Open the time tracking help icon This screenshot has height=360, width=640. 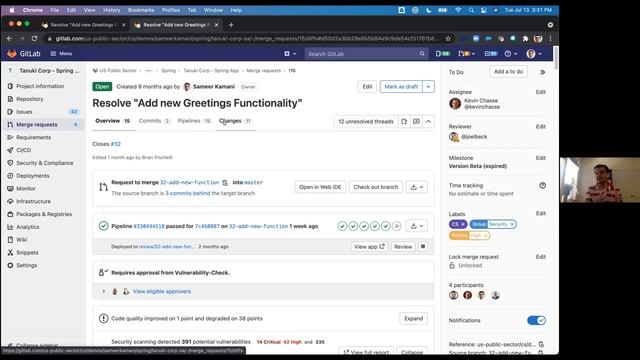[x=542, y=185]
